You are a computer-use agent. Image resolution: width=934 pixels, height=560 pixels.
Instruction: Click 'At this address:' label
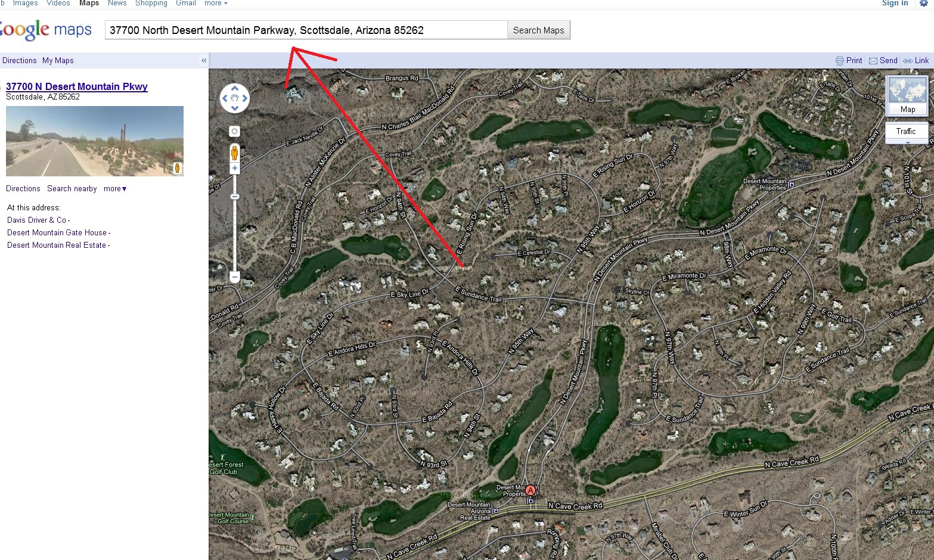[34, 208]
